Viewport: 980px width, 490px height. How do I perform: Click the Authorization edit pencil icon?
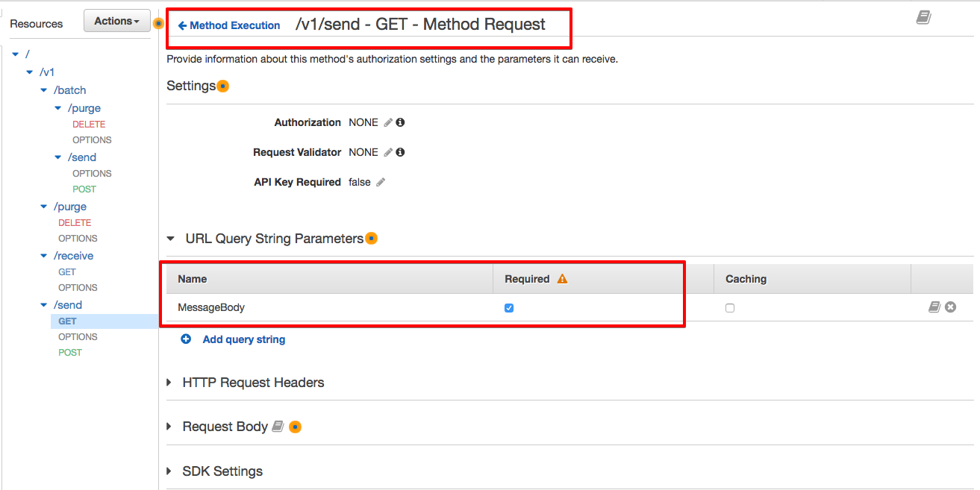[x=388, y=122]
